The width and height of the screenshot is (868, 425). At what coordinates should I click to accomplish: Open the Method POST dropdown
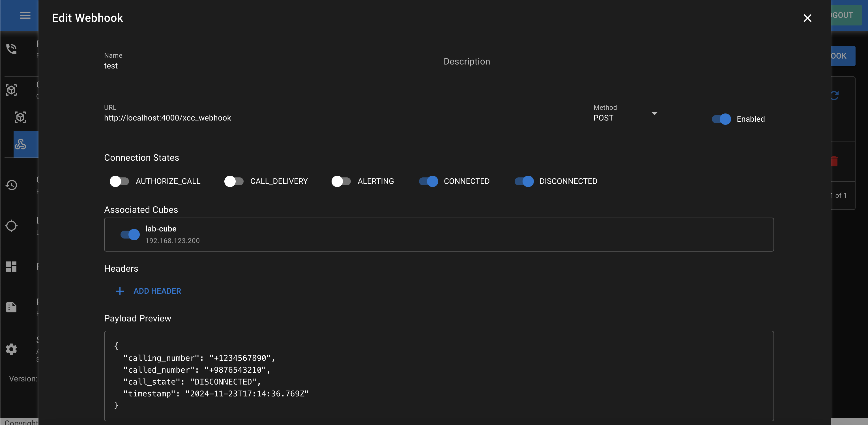[627, 117]
